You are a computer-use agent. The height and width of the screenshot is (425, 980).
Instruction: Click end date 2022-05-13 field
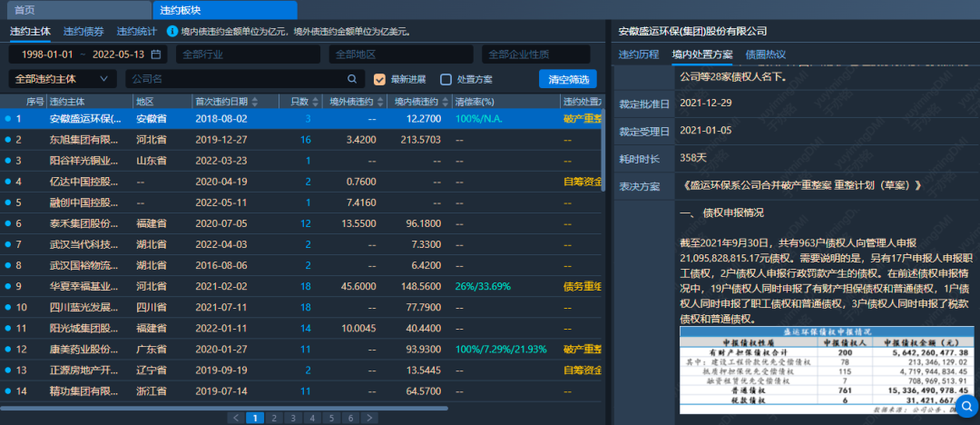118,54
